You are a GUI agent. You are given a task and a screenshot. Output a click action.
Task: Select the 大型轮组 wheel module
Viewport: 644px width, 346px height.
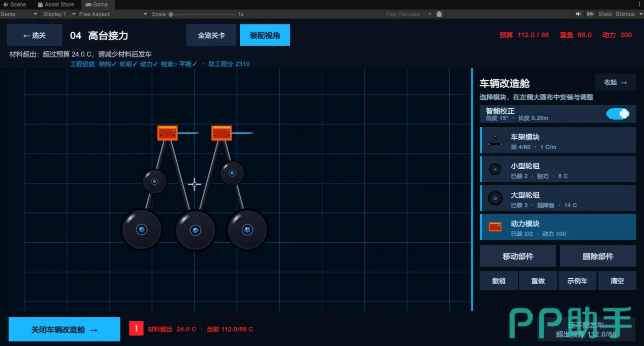(558, 198)
